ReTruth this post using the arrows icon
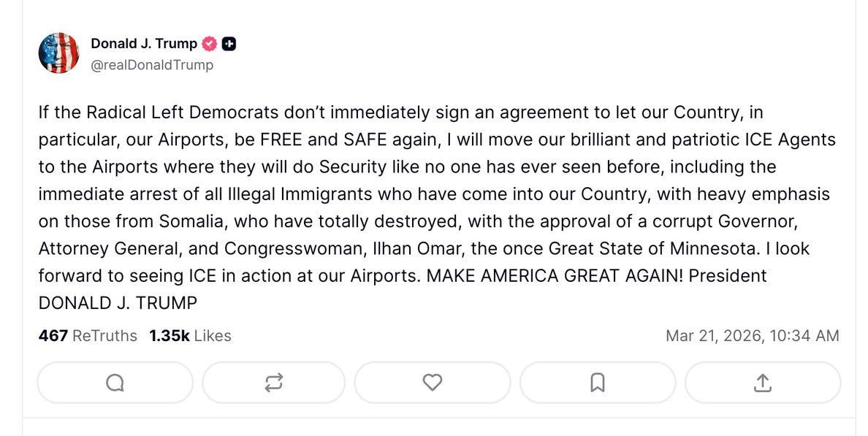This screenshot has height=436, width=868. [273, 382]
